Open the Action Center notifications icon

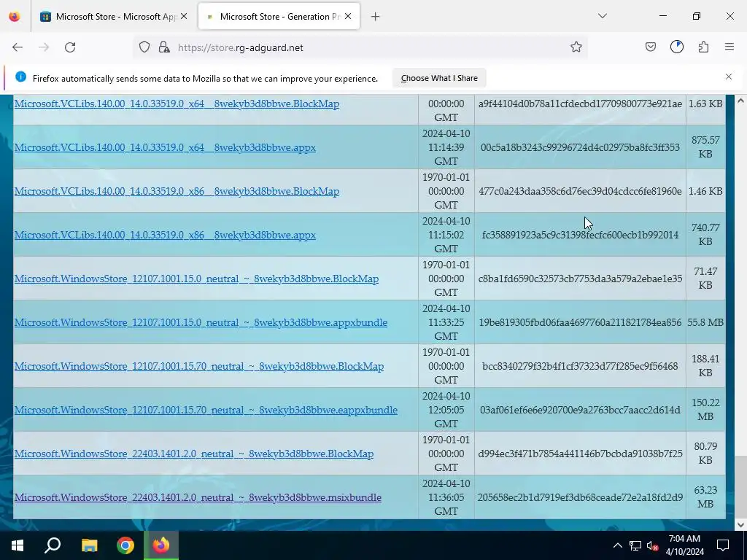[723, 545]
